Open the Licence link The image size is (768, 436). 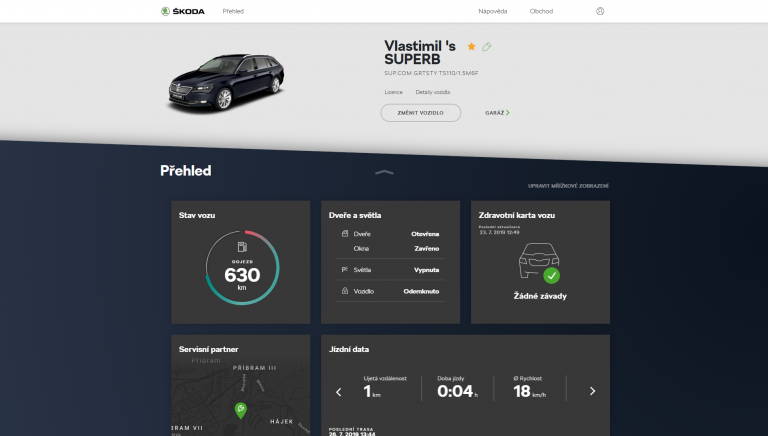pos(393,92)
